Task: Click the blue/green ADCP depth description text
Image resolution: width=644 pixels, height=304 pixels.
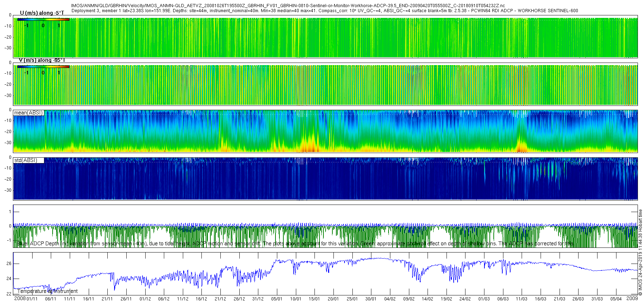Action: (x=295, y=244)
